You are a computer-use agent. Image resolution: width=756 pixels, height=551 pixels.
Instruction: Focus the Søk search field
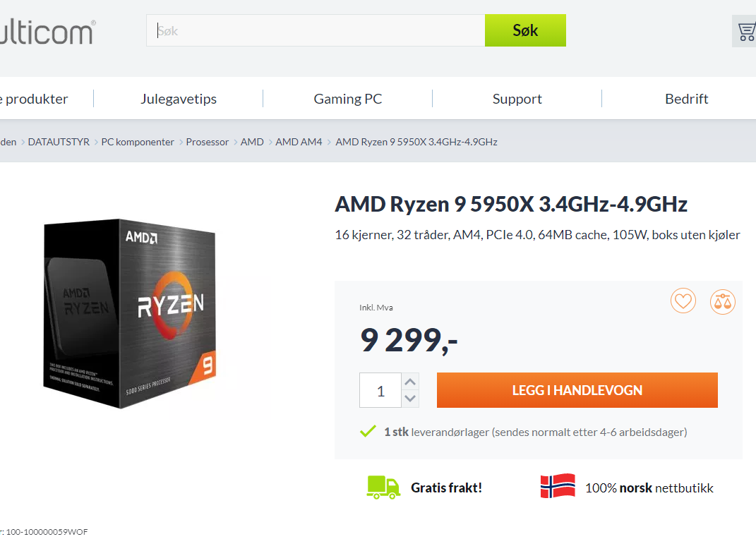click(x=316, y=31)
